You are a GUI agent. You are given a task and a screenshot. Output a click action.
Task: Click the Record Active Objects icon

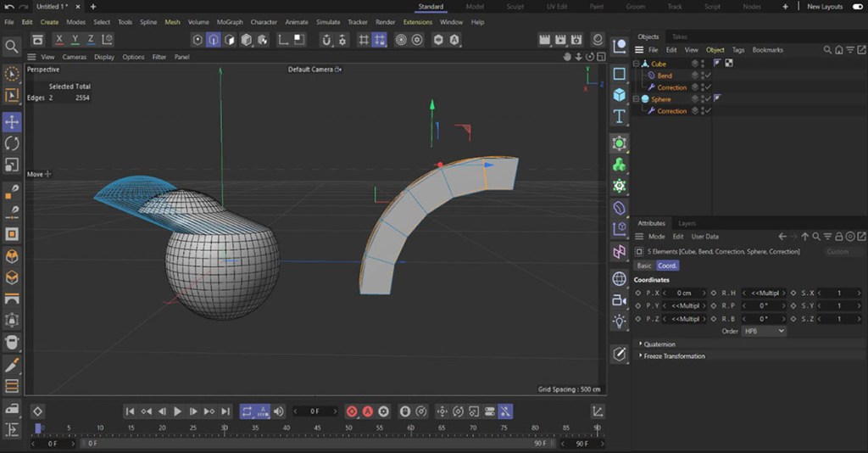coord(352,411)
